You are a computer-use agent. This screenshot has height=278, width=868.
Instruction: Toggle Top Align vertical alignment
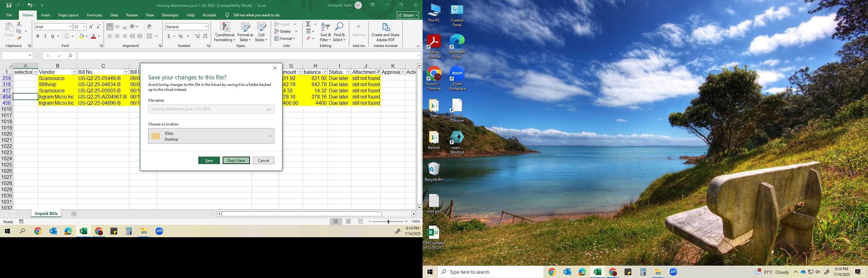pos(110,27)
